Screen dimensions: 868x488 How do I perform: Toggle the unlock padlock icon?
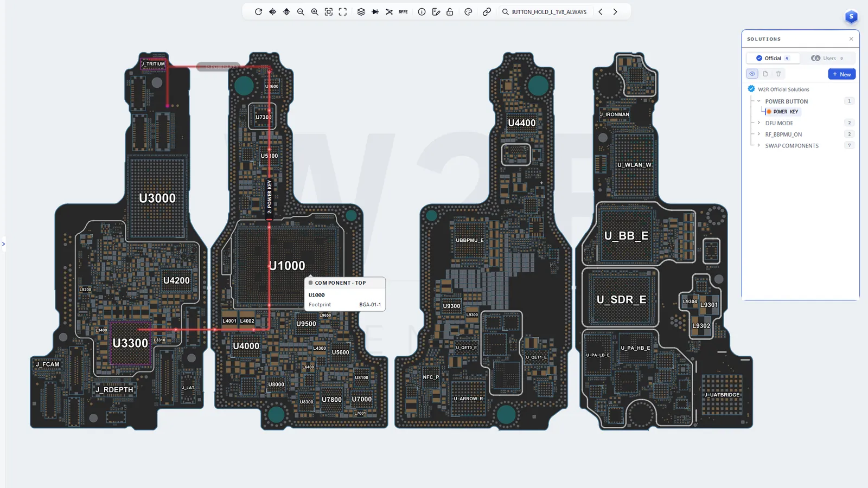(450, 12)
